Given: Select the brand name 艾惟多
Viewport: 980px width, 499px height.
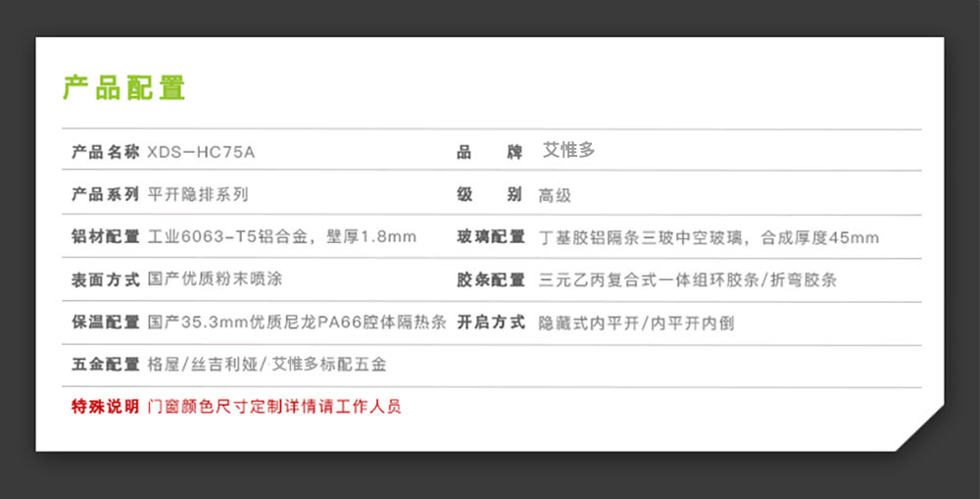Looking at the screenshot, I should 569,151.
